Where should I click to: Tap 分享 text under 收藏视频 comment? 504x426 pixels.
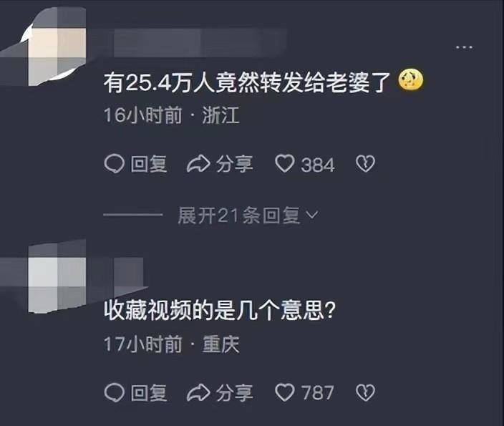coord(235,393)
